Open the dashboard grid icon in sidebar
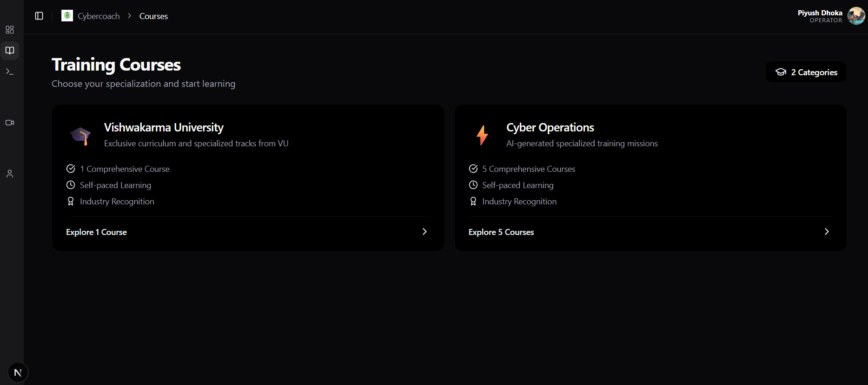Viewport: 868px width, 385px height. click(x=10, y=30)
